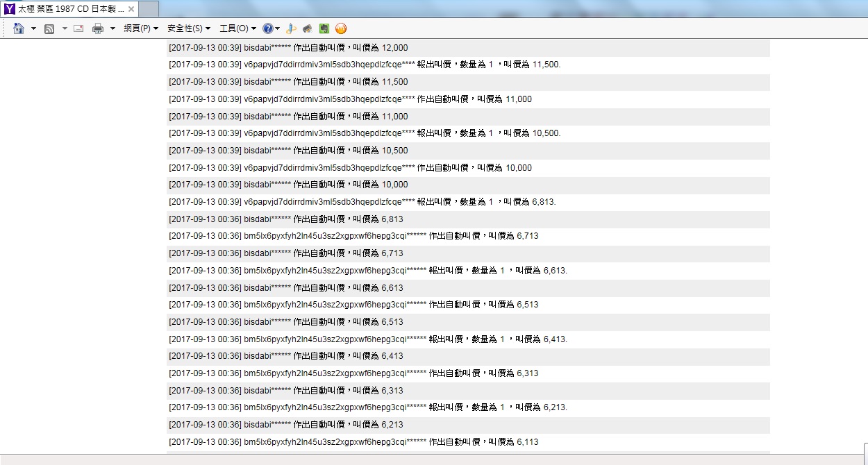868x465 pixels.
Task: Click the blue and yellow add-on icon after Help
Action: coord(292,28)
